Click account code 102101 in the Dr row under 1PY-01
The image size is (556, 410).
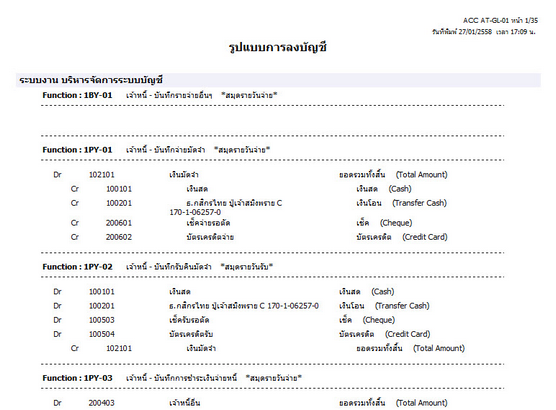[102, 175]
